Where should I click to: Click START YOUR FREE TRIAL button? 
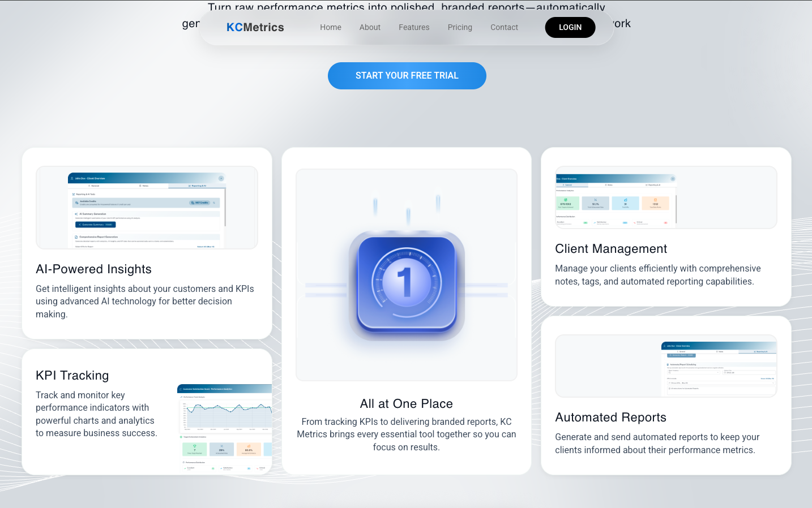[407, 76]
